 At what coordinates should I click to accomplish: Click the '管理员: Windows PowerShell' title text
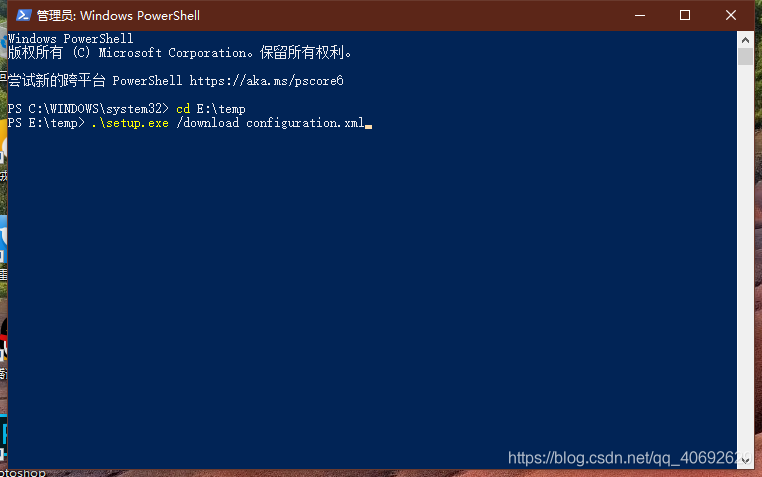click(118, 16)
